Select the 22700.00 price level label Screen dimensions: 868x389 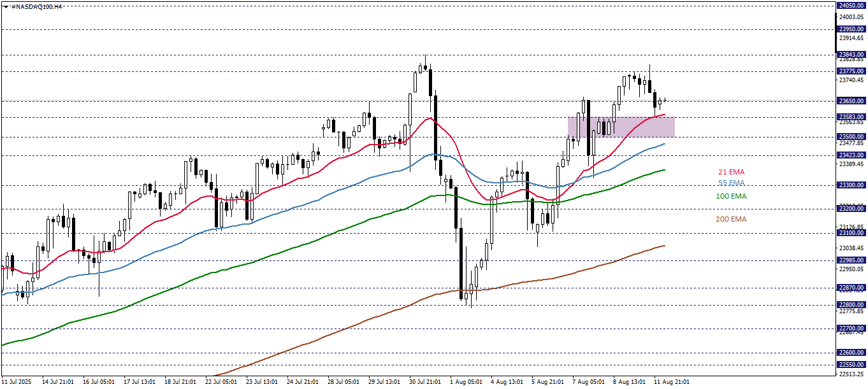pyautogui.click(x=851, y=329)
